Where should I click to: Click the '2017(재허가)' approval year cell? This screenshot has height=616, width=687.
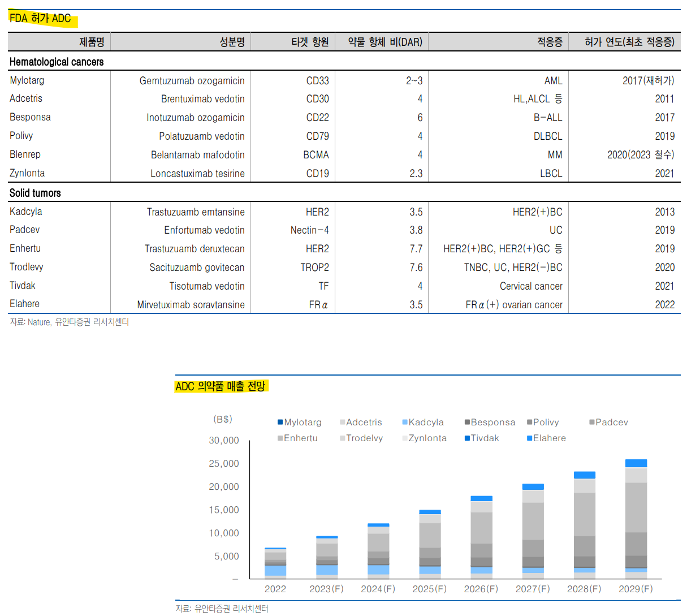click(x=649, y=81)
